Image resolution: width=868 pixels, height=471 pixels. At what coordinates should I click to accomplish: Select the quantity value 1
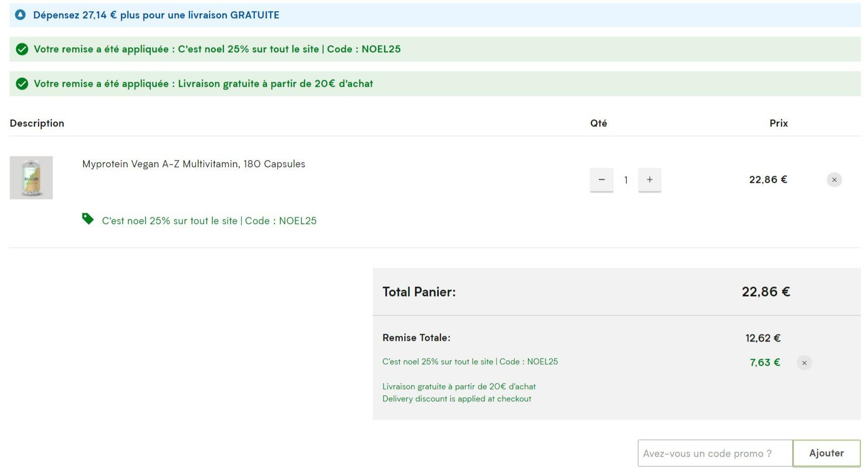[626, 180]
